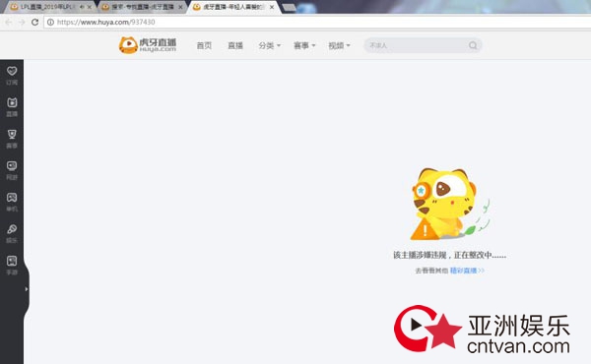Image resolution: width=591 pixels, height=364 pixels.
Task: Go forward using the browser forward arrow
Action: point(22,23)
